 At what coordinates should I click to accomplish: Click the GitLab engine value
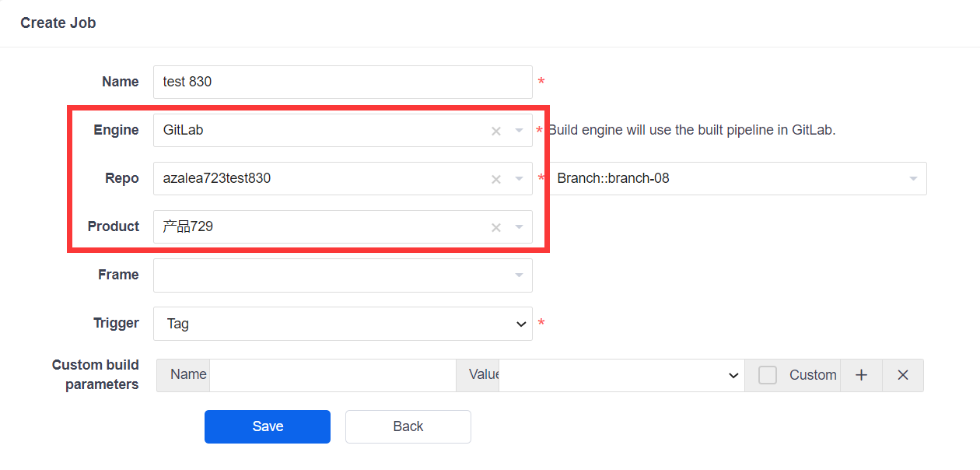coord(184,131)
